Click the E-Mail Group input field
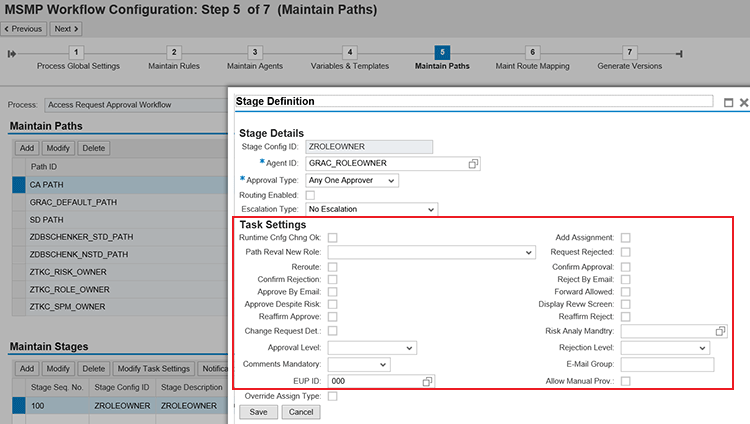 [667, 364]
